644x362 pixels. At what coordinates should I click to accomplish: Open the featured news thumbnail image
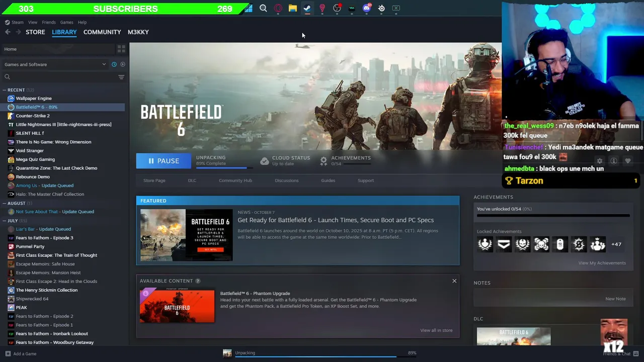[x=187, y=235]
